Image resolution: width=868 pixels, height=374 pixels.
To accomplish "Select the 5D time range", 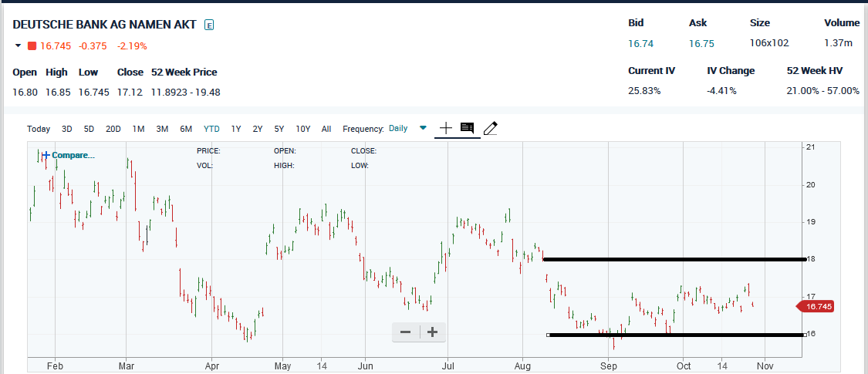I will (x=90, y=129).
